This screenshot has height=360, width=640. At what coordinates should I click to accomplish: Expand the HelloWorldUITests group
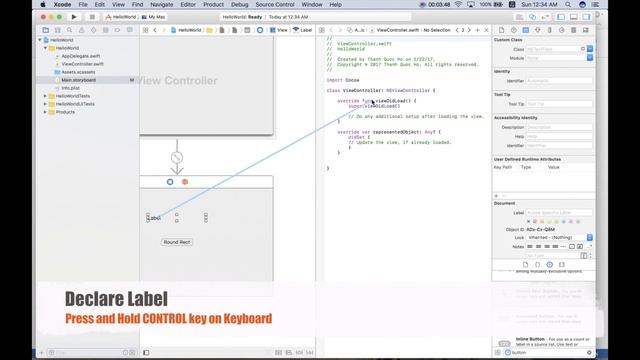pos(45,104)
